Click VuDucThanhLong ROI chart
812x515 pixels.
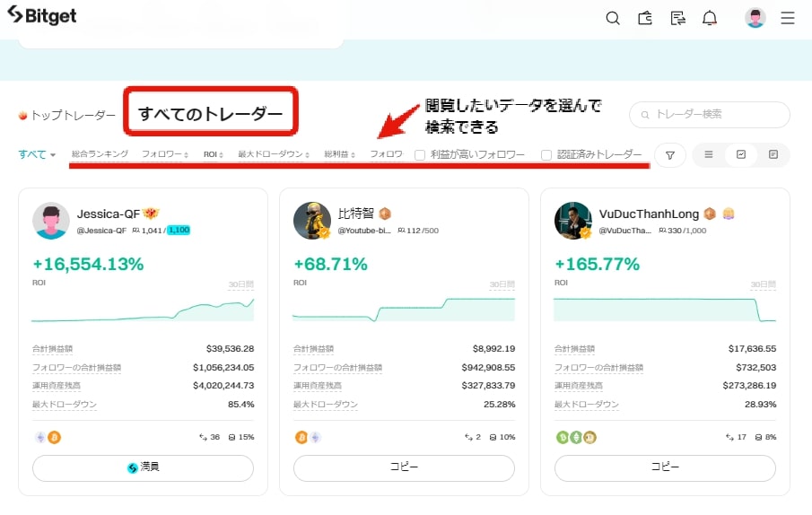[665, 309]
